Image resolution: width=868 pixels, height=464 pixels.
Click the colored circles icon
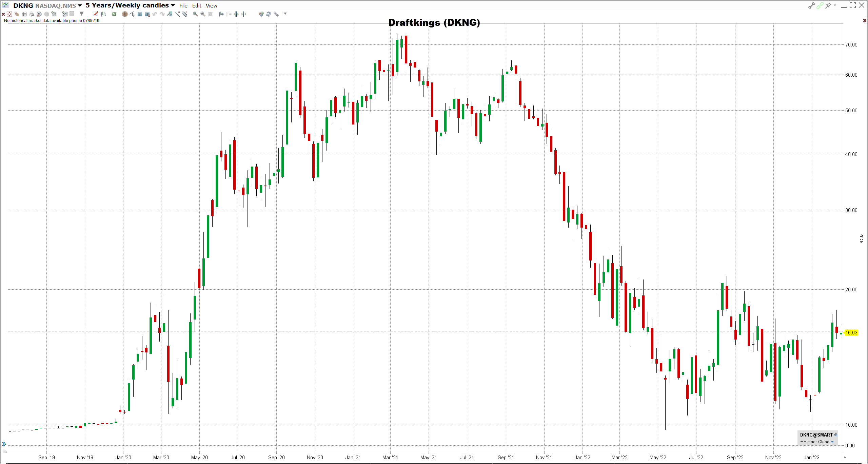coord(261,14)
